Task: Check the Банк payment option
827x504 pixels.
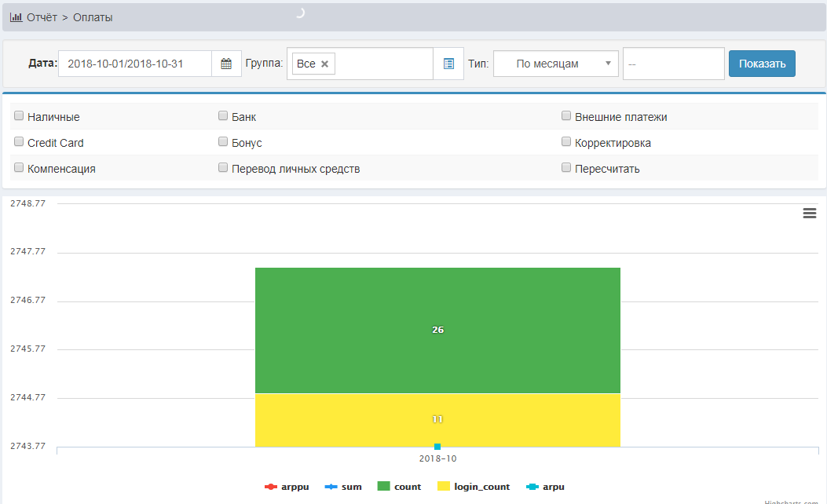Action: click(223, 116)
